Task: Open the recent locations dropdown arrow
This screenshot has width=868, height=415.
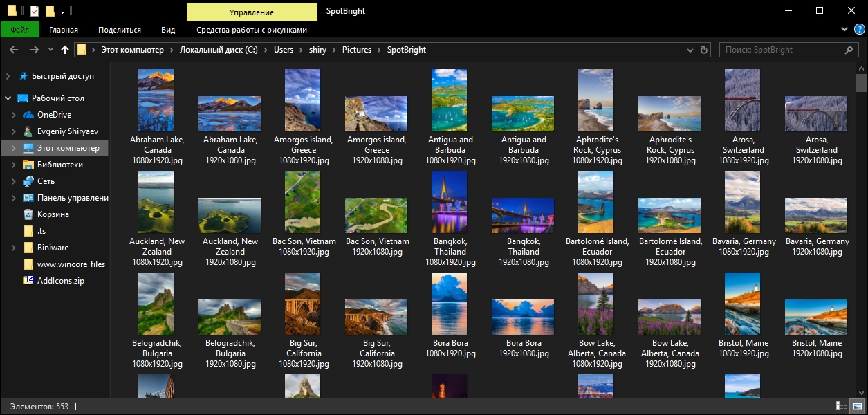Action: pos(50,50)
